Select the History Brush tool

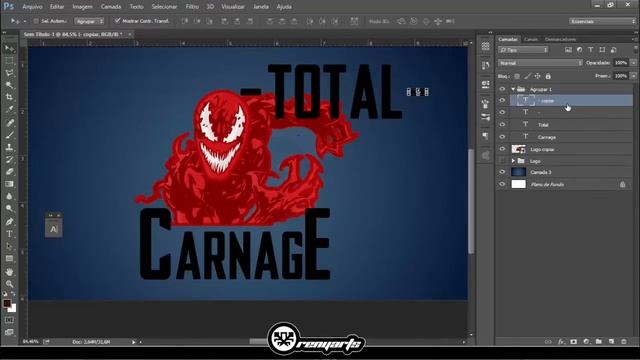point(9,160)
